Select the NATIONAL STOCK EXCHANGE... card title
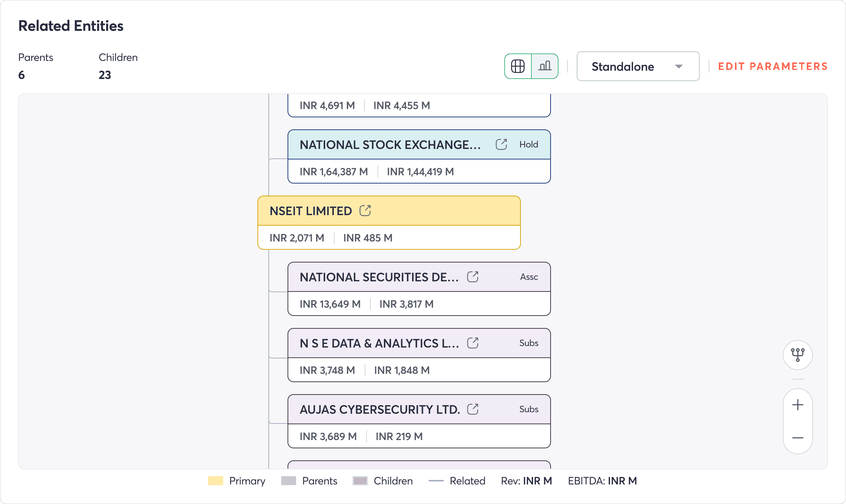 pyautogui.click(x=390, y=145)
